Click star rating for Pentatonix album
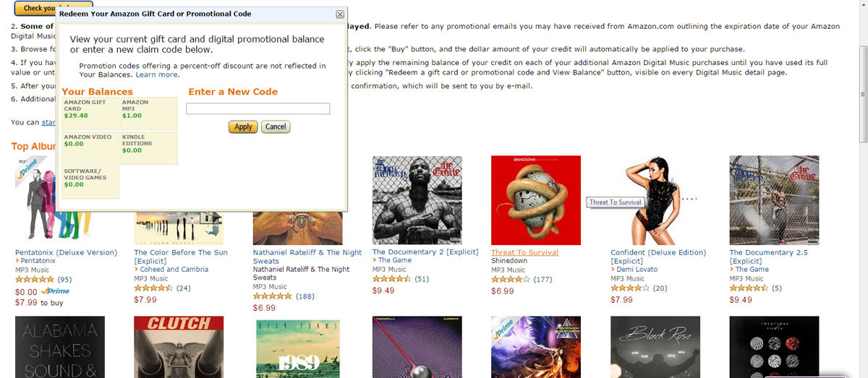 coord(35,279)
